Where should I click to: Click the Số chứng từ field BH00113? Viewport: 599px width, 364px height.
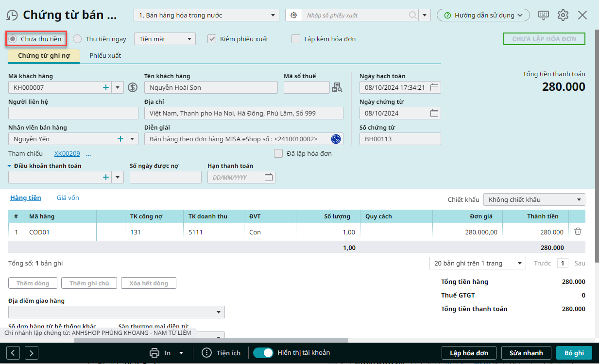click(x=400, y=139)
